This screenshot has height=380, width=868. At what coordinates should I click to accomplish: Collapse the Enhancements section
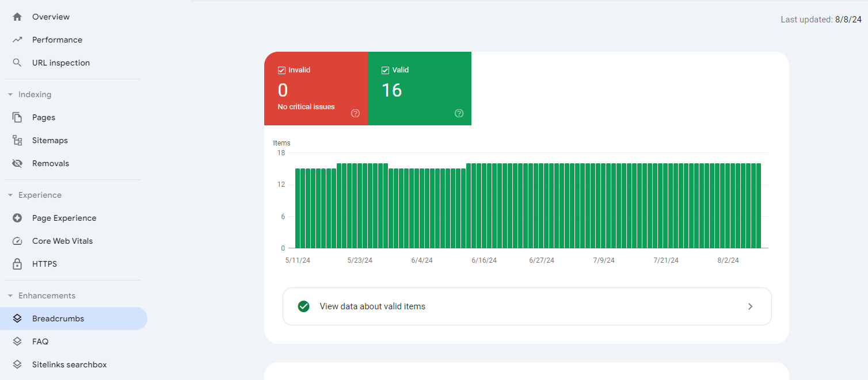[x=10, y=295]
